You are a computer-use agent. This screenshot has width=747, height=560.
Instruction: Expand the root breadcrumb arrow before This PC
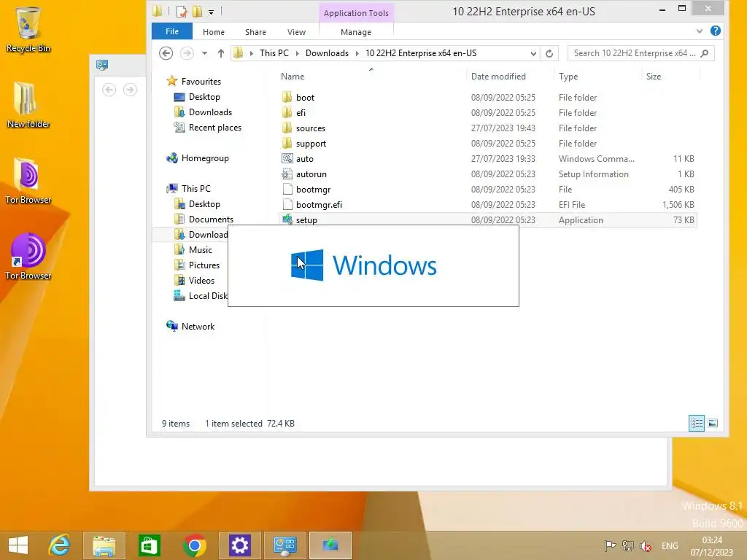pos(252,53)
